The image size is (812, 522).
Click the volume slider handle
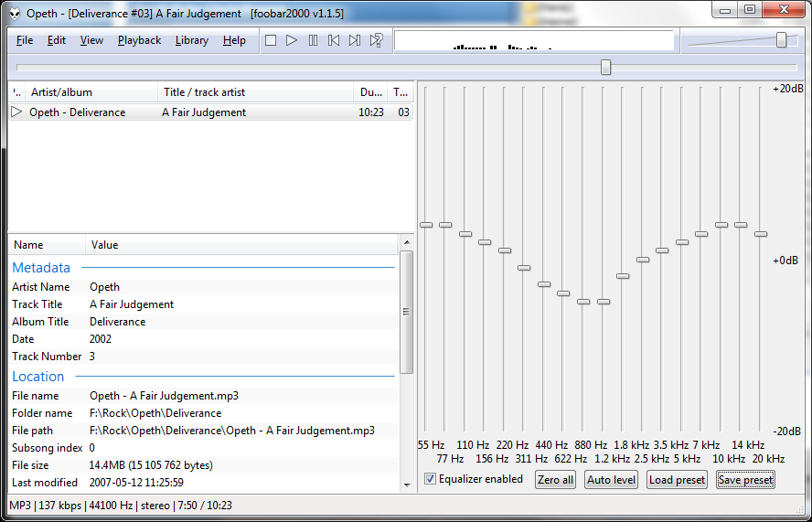[x=782, y=39]
